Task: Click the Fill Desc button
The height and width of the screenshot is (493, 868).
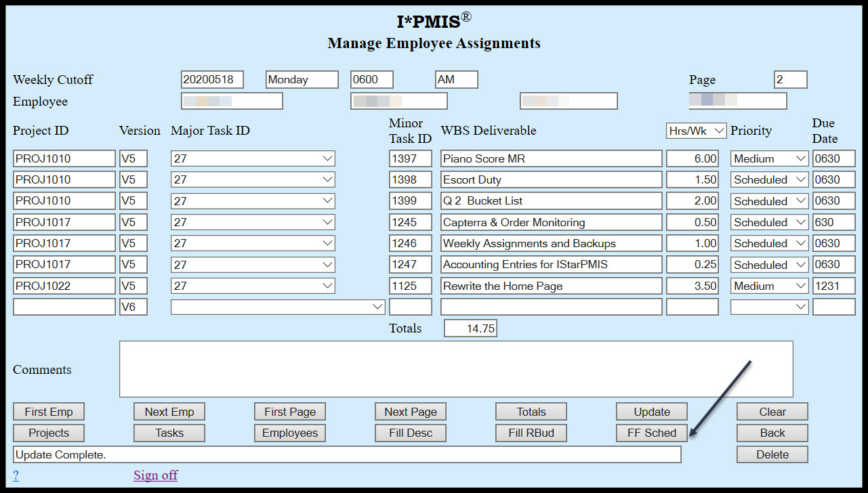Action: point(410,433)
